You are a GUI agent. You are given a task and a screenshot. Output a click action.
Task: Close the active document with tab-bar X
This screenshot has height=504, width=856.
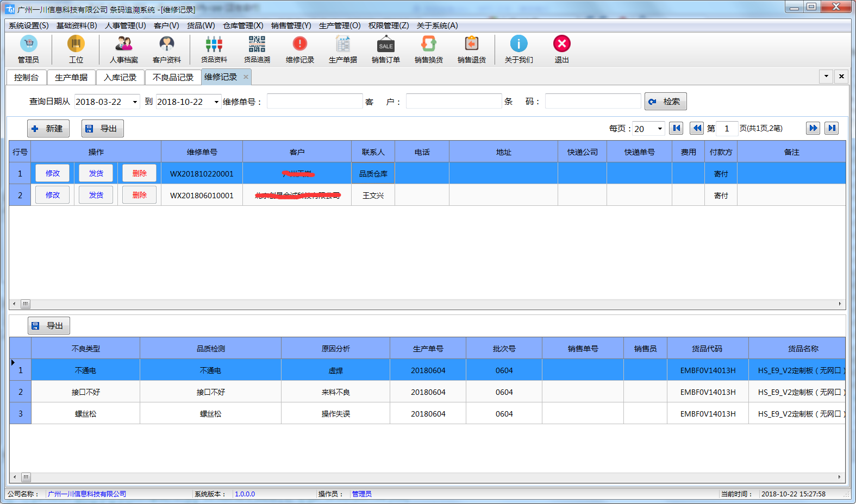(841, 77)
